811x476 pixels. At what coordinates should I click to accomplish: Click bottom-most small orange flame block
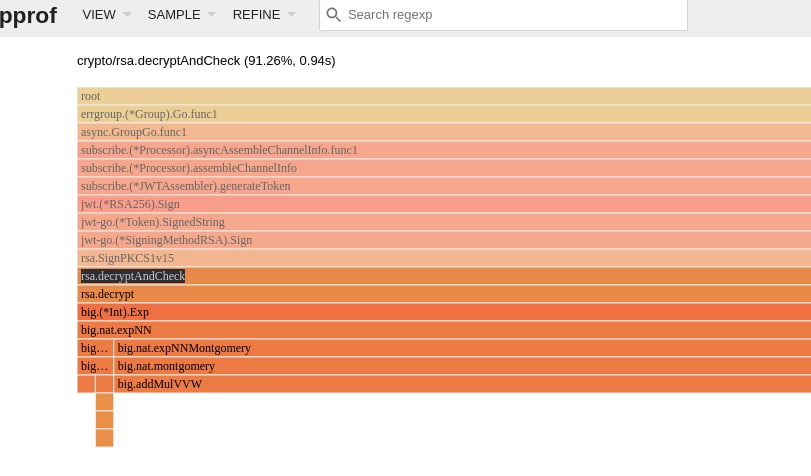tap(104, 438)
